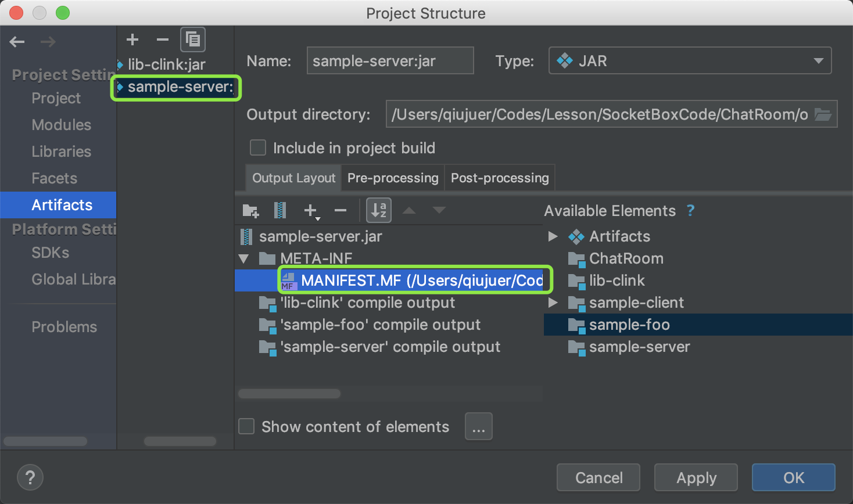The height and width of the screenshot is (504, 853).
Task: Open the JAR type dropdown
Action: [690, 61]
